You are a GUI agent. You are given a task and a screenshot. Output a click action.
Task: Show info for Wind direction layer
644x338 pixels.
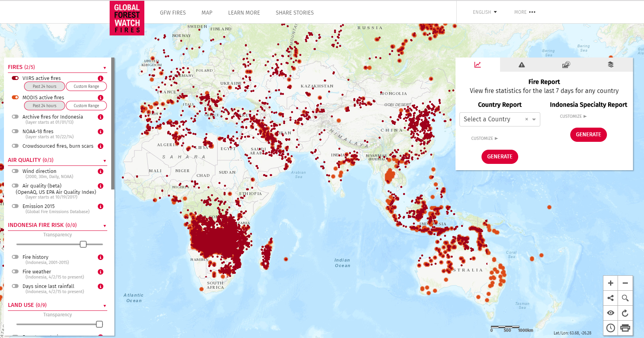pos(101,171)
